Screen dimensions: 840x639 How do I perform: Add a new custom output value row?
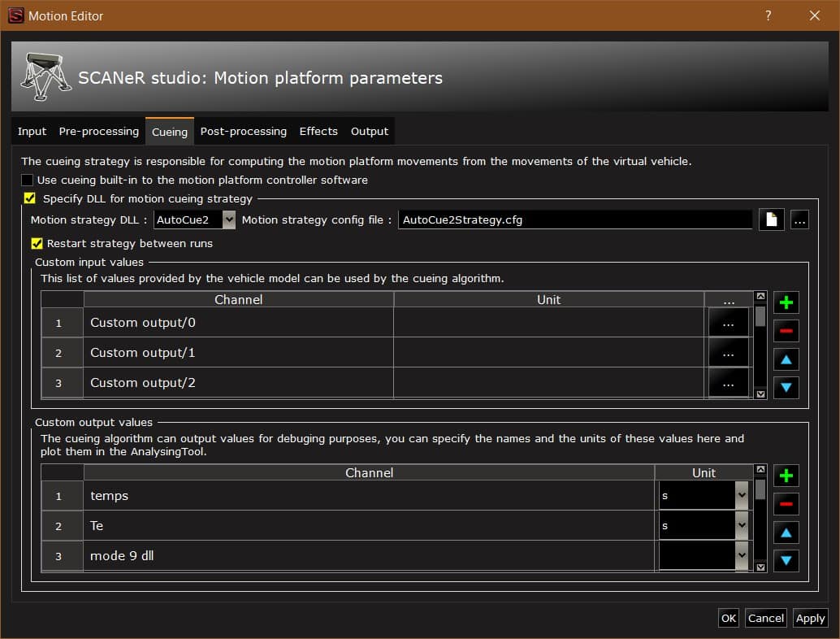coord(786,476)
